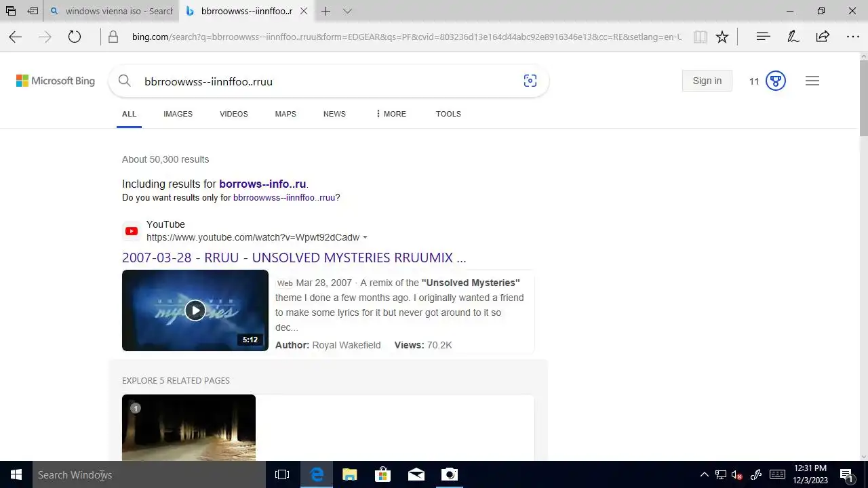Open UNSOLVED MYSTERIES RRUUMIX result title
868x488 pixels.
[x=294, y=258]
